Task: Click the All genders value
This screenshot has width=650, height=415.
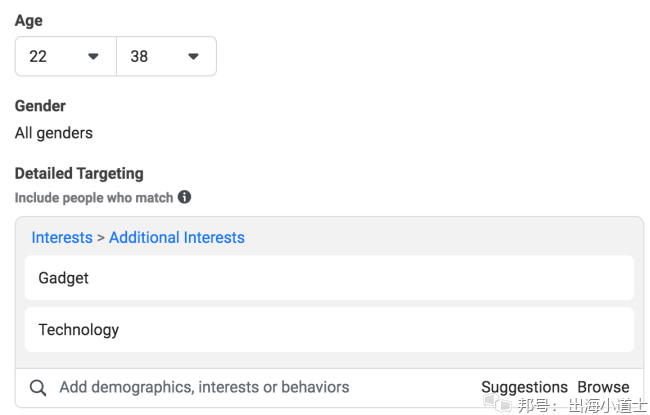Action: (x=54, y=132)
